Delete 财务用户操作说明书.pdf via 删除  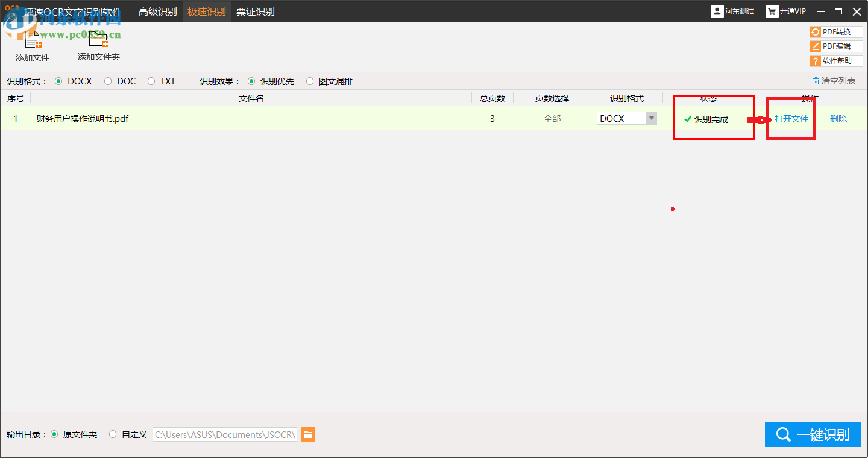click(x=838, y=118)
